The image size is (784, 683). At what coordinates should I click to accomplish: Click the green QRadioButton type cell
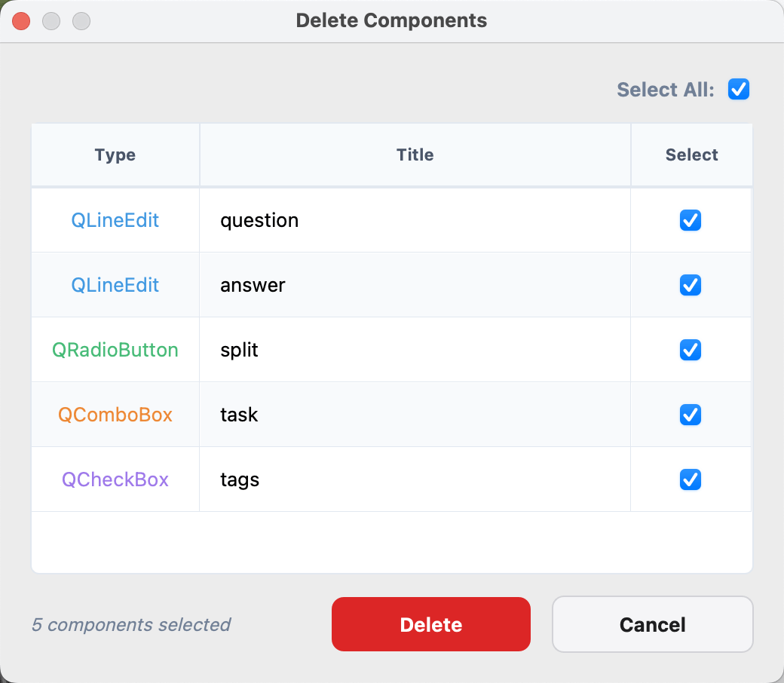(115, 350)
